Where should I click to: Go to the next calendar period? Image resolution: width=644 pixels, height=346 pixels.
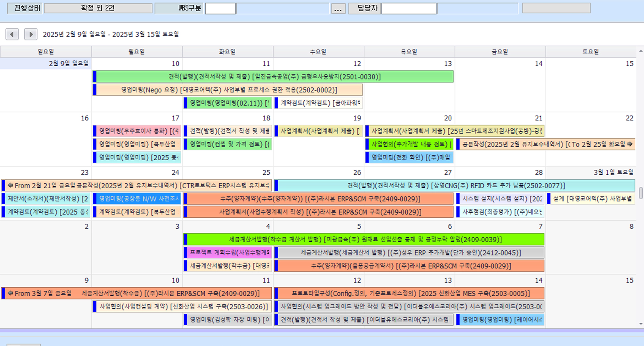[31, 34]
